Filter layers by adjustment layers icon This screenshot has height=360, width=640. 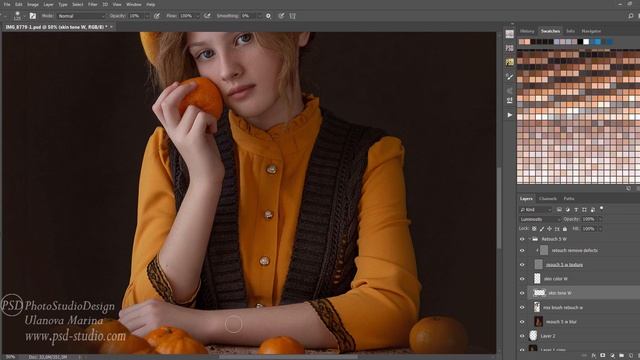point(567,209)
